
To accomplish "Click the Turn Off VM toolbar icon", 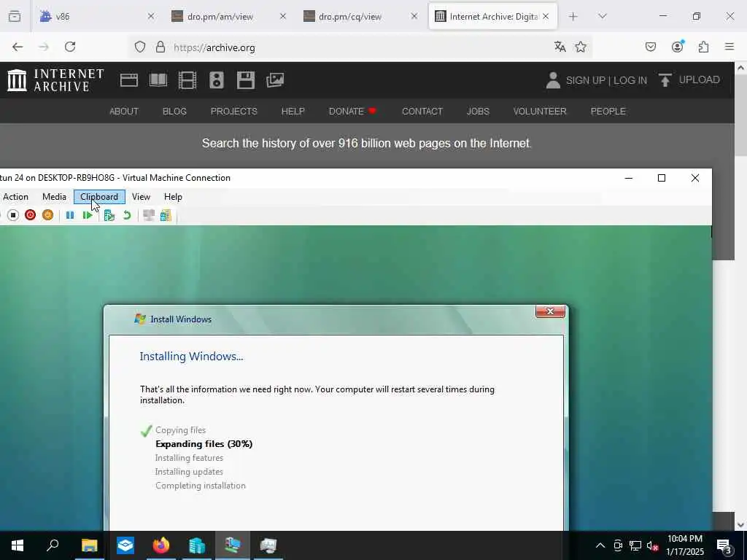I will coord(13,215).
